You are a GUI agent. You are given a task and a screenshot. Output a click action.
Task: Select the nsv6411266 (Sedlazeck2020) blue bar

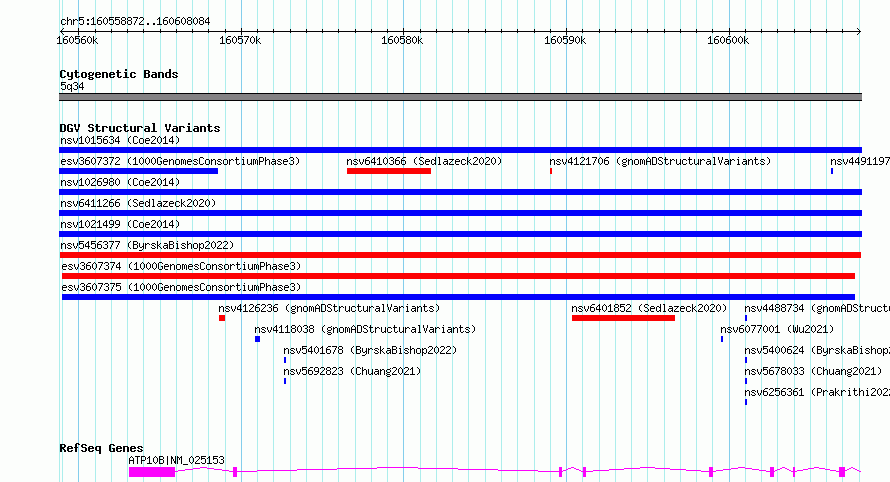460,213
